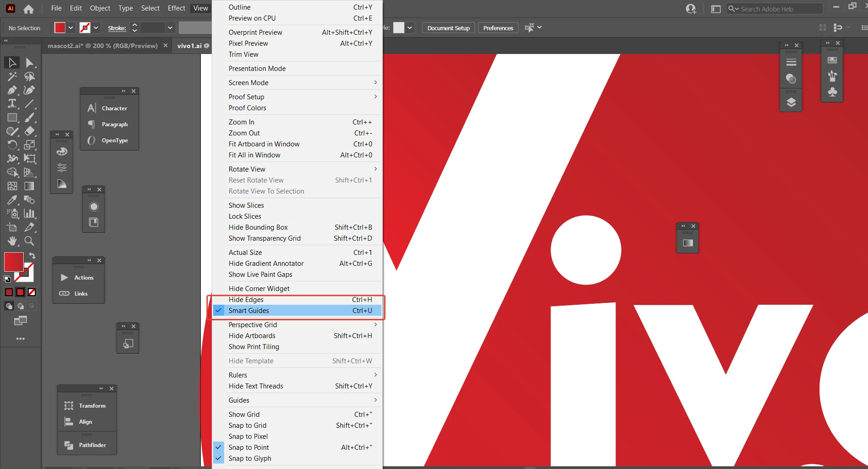Open stroke weight dropdown
868x469 pixels.
click(170, 28)
